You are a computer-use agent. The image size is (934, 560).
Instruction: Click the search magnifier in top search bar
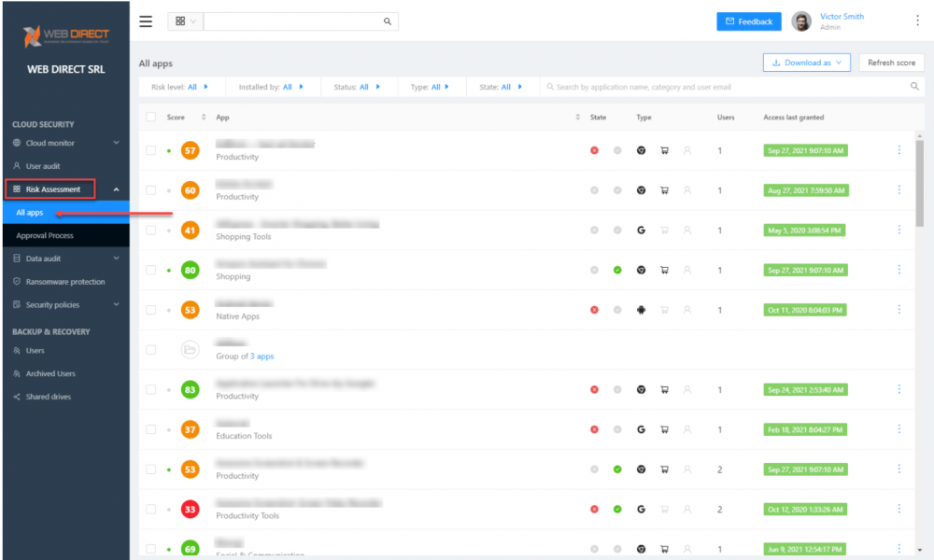388,21
